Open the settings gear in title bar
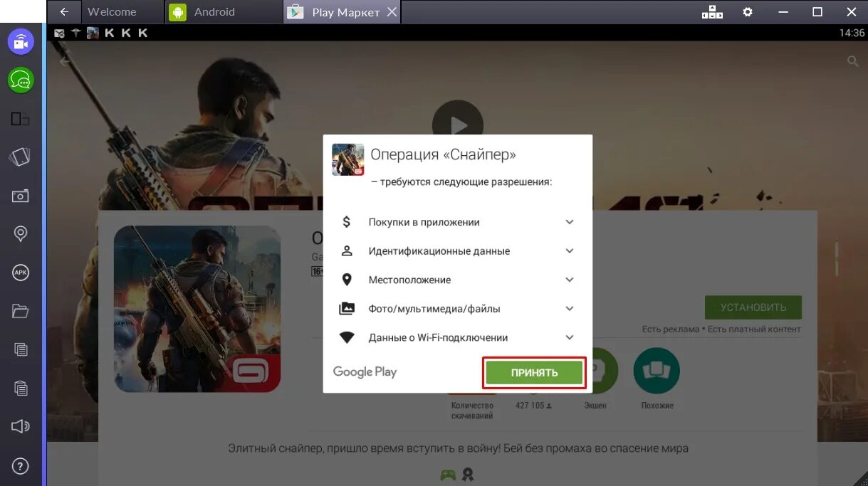Image resolution: width=868 pixels, height=486 pixels. tap(747, 12)
